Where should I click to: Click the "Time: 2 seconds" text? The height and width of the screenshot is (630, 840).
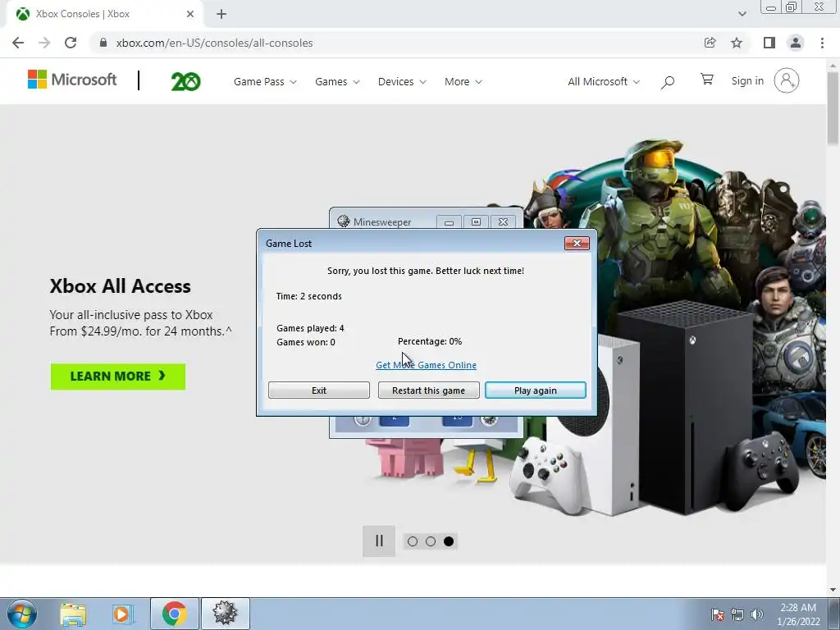point(309,296)
